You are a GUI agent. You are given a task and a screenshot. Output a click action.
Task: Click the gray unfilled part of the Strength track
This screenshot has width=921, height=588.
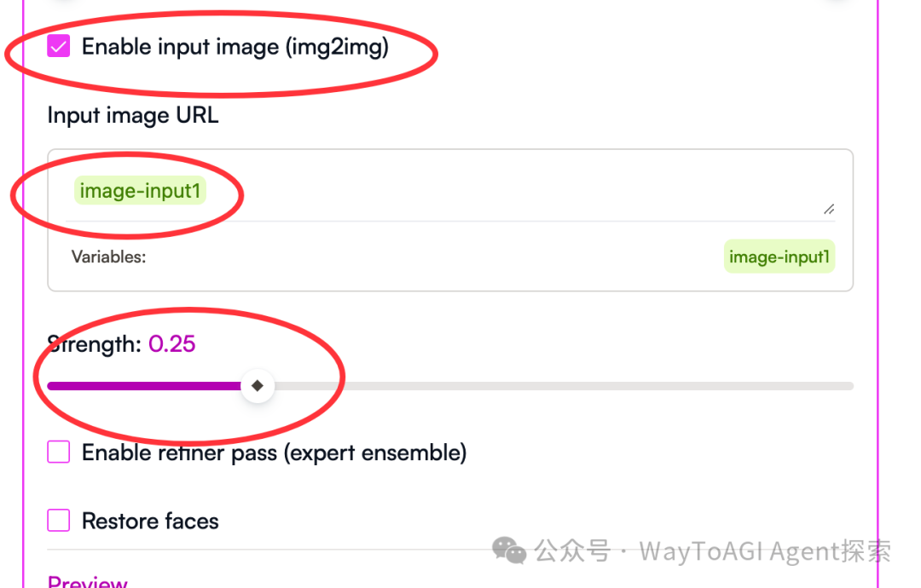tap(564, 386)
